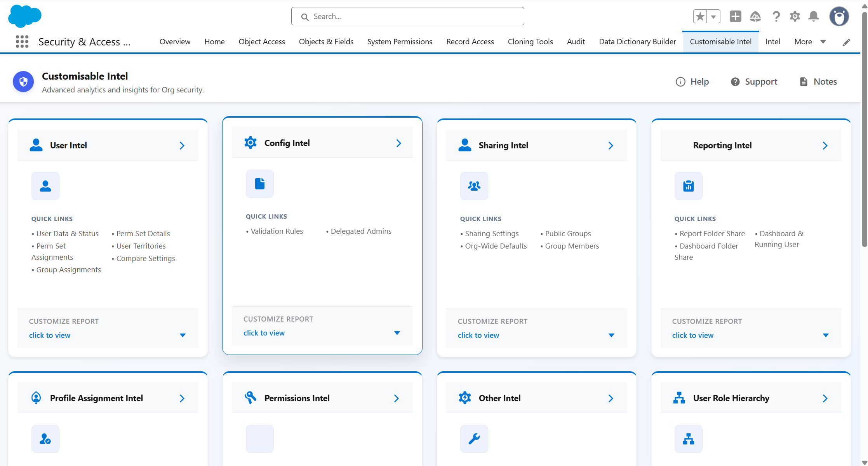This screenshot has height=466, width=868.
Task: Click the global actions plus icon
Action: tap(735, 16)
